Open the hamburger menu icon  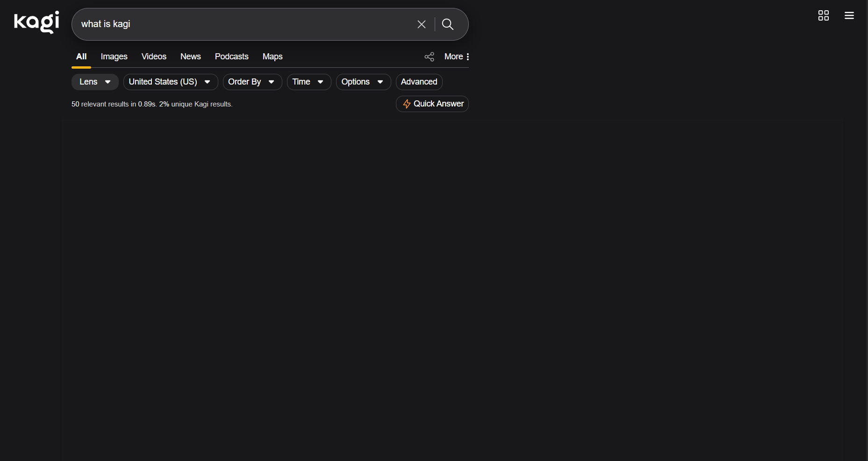pyautogui.click(x=849, y=15)
